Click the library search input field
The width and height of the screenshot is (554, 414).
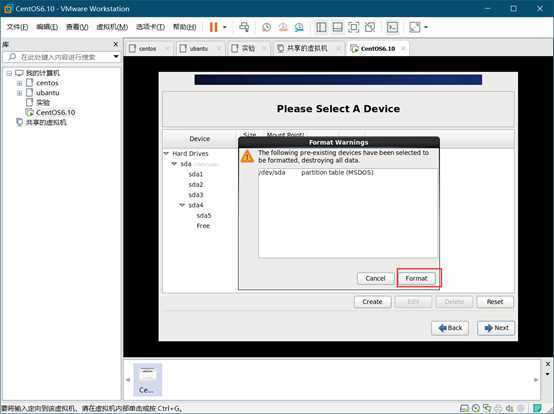pos(58,57)
